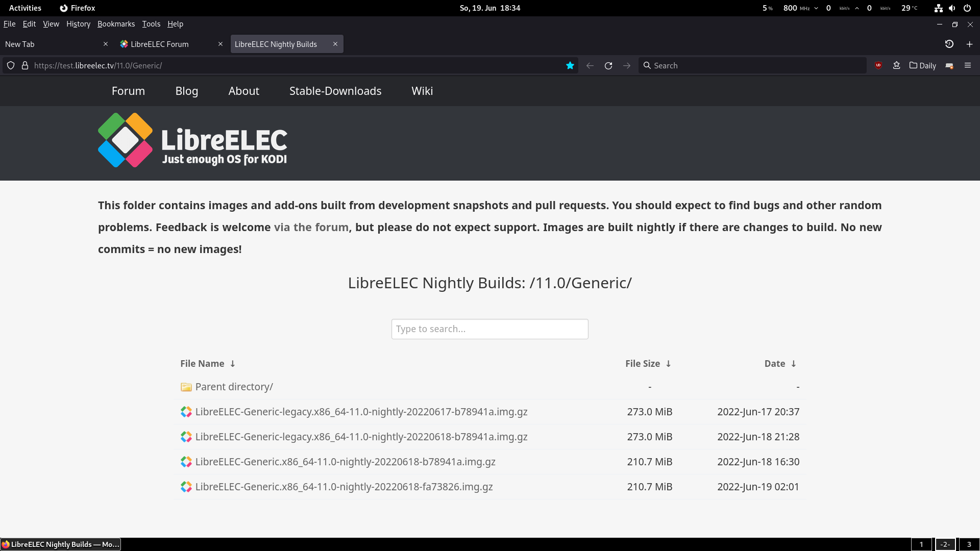
Task: Open the Parent directory folder
Action: coord(234,387)
